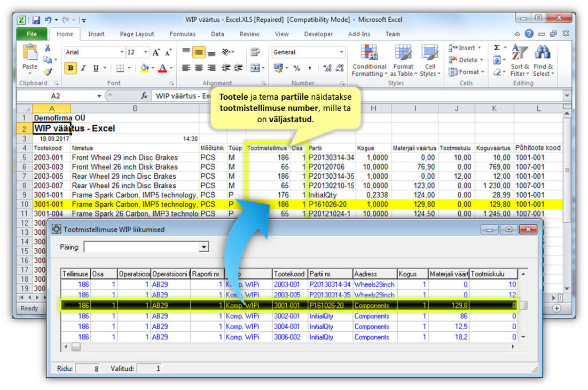Click the AutoSum sigma icon
Viewport: 588px width, 390px height.
(x=497, y=47)
